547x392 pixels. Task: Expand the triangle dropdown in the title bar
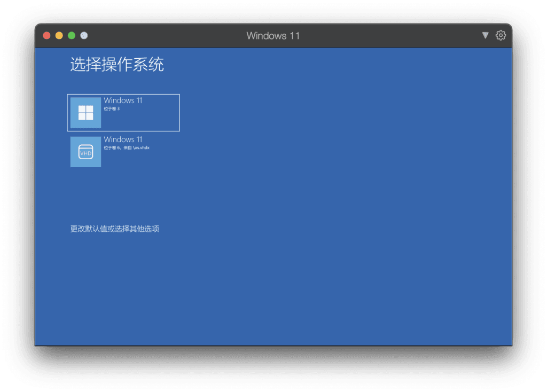pos(485,35)
